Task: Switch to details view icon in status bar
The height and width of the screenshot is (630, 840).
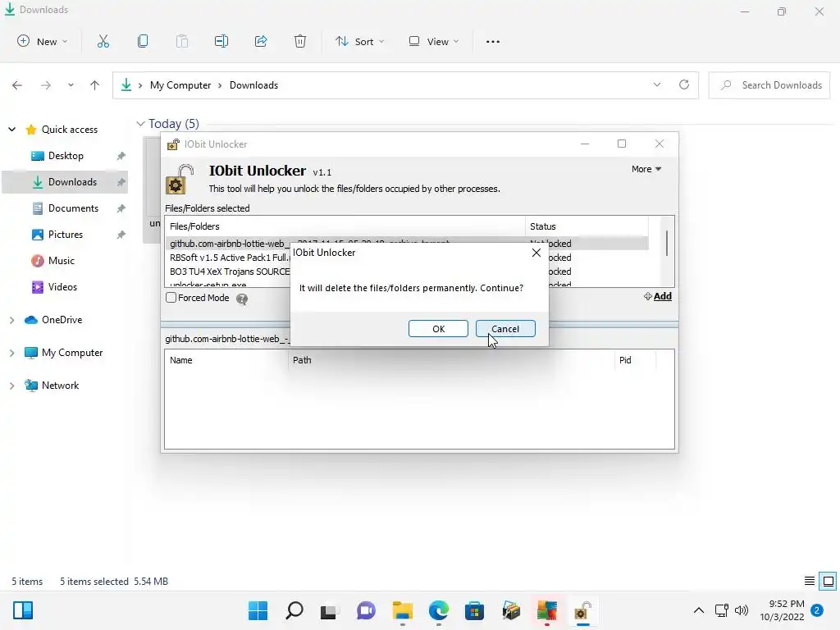Action: click(x=810, y=582)
